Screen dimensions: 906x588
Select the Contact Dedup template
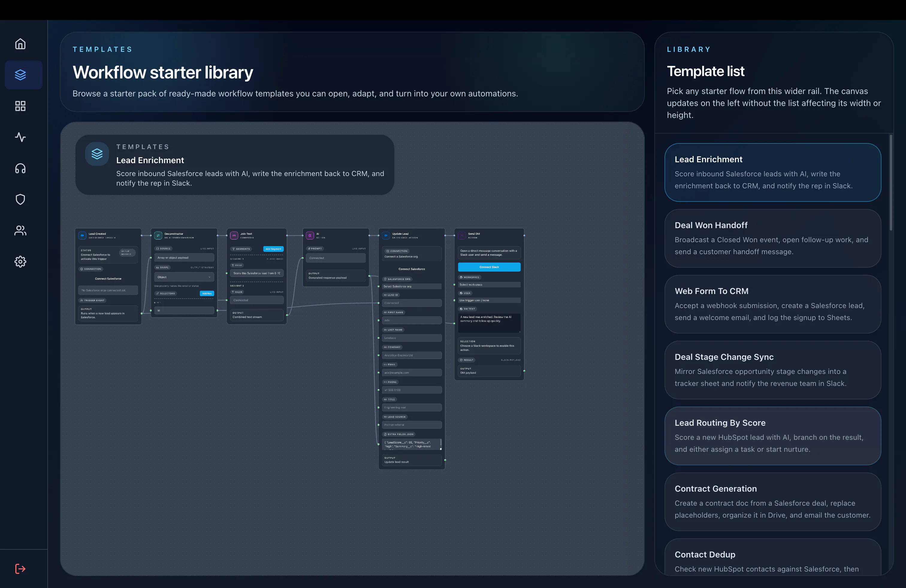[x=772, y=557]
